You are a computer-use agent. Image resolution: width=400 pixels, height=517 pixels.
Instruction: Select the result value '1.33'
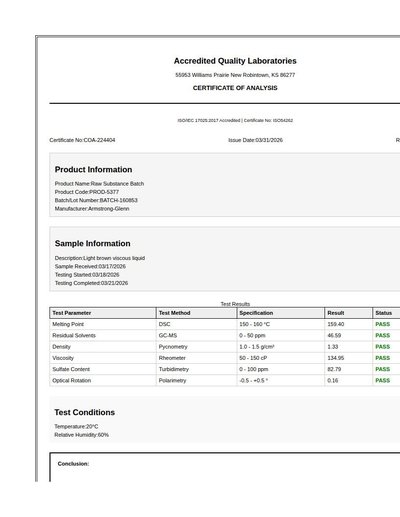[x=333, y=347]
